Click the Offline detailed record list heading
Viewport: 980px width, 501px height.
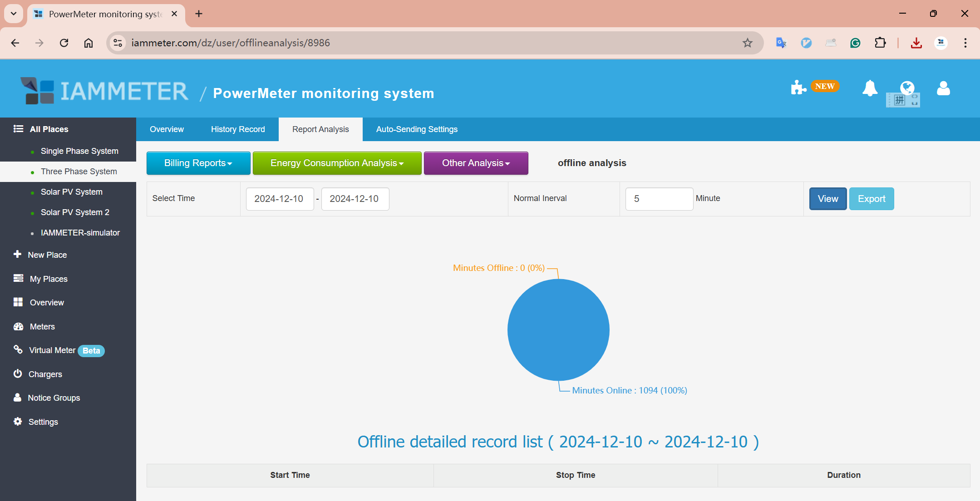(558, 442)
